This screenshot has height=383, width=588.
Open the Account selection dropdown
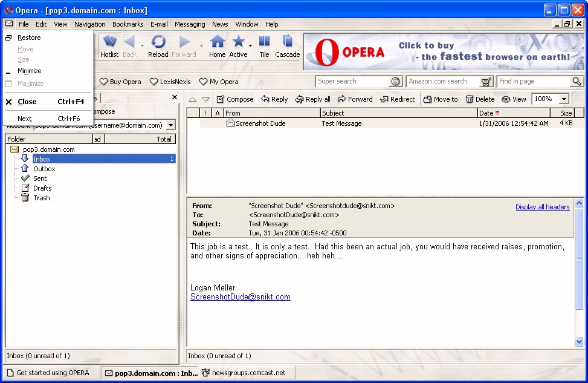170,125
